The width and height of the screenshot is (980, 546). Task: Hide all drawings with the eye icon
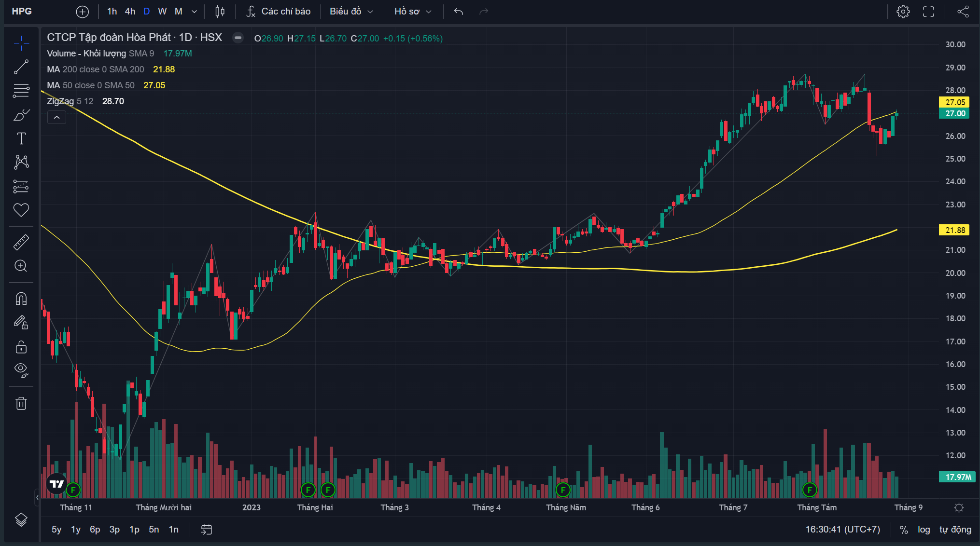pyautogui.click(x=21, y=370)
